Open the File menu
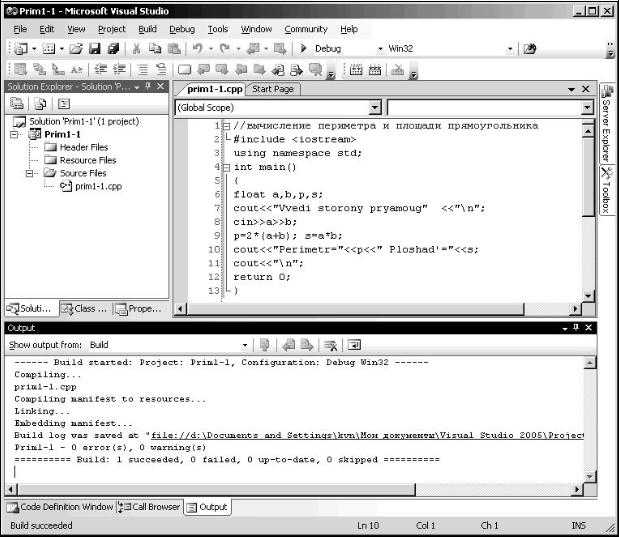Viewport: 619px width, 537px height. point(20,29)
